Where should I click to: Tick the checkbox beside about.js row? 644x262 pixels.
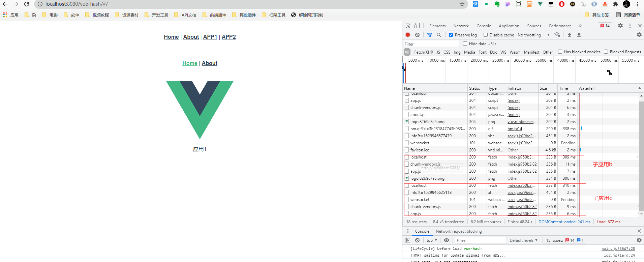click(407, 114)
